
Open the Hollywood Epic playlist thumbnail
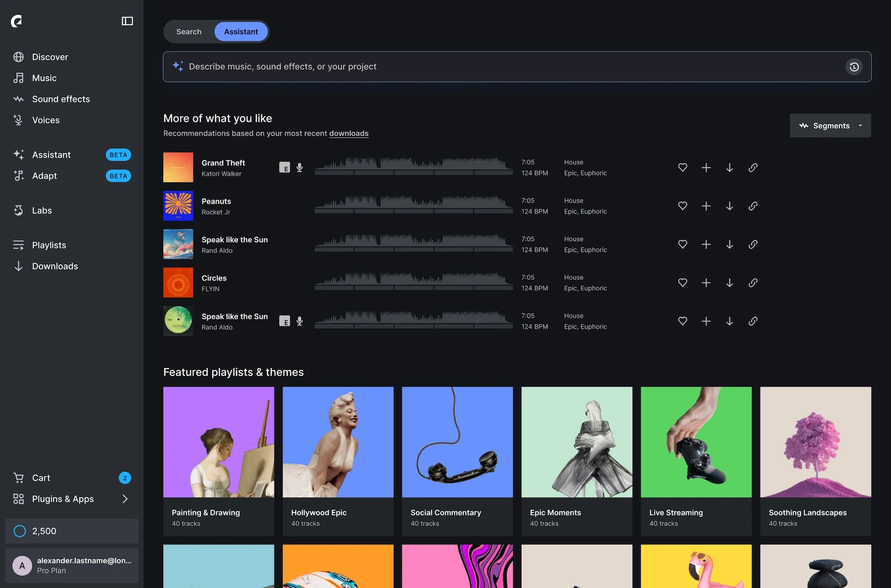click(338, 442)
